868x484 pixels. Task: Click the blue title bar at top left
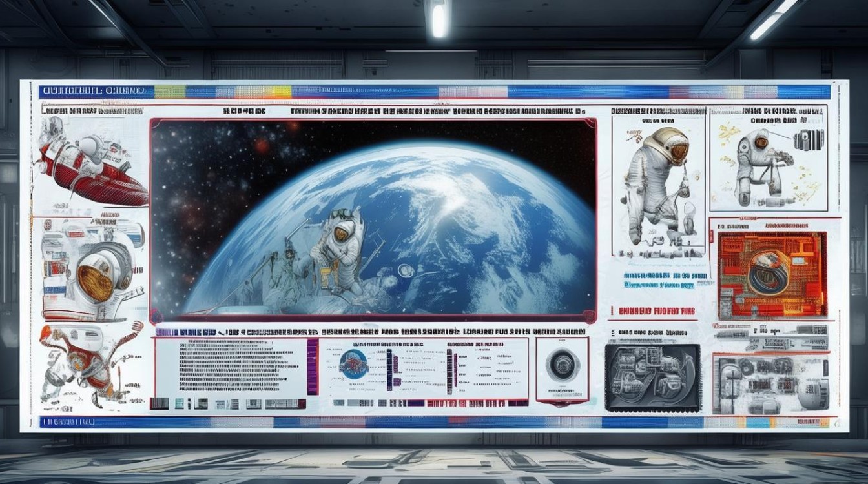pos(96,92)
